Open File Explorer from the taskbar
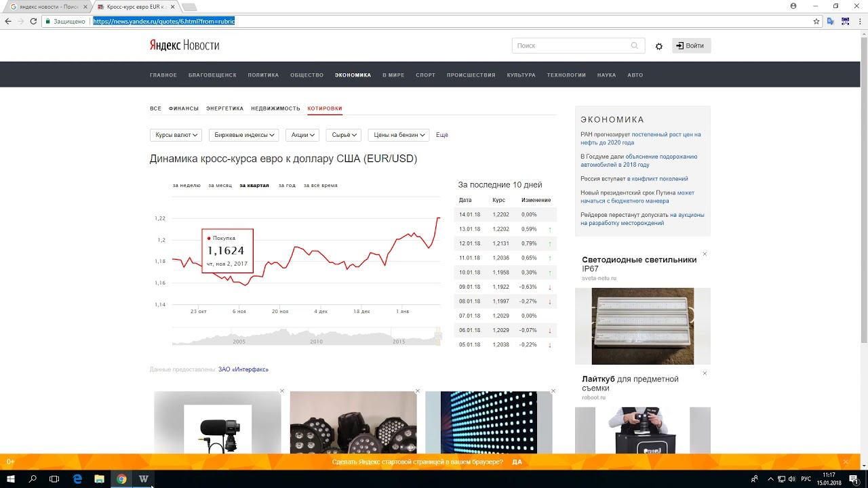This screenshot has width=868, height=488. (x=99, y=479)
